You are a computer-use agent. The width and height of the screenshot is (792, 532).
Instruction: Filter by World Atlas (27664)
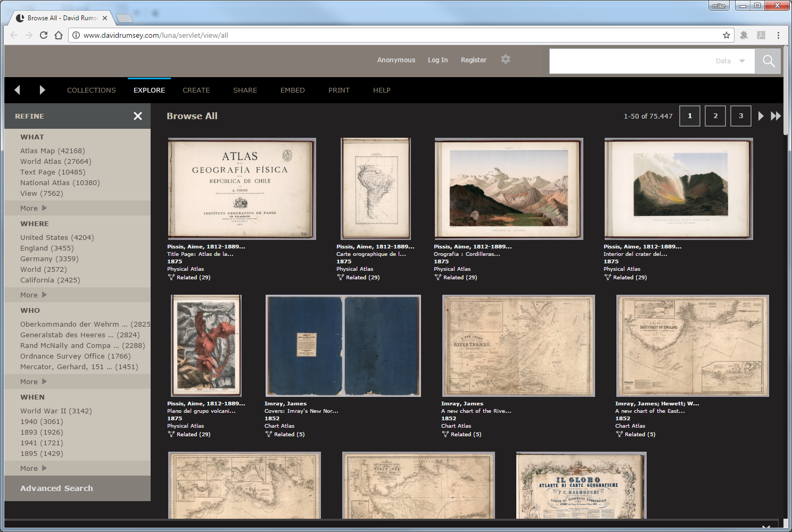[56, 162]
